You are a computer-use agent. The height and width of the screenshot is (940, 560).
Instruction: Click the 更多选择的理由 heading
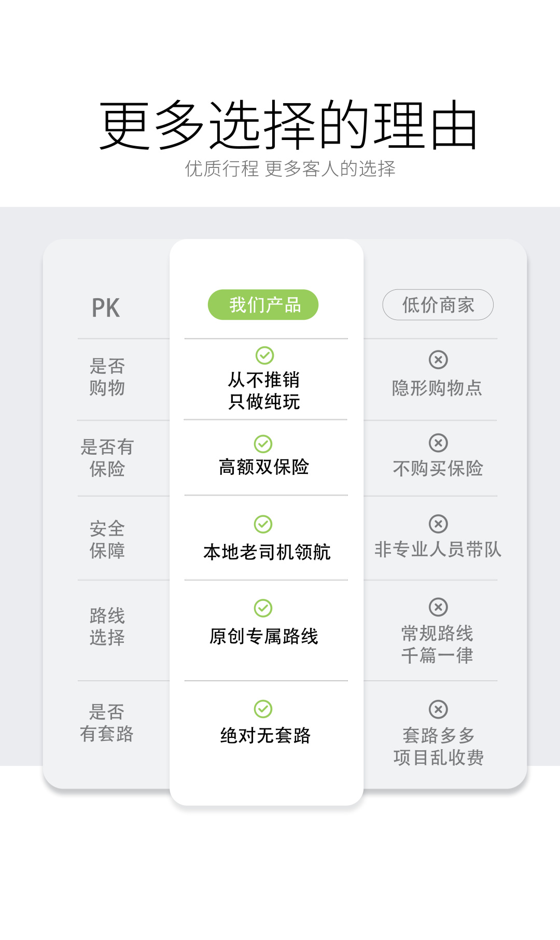click(288, 125)
